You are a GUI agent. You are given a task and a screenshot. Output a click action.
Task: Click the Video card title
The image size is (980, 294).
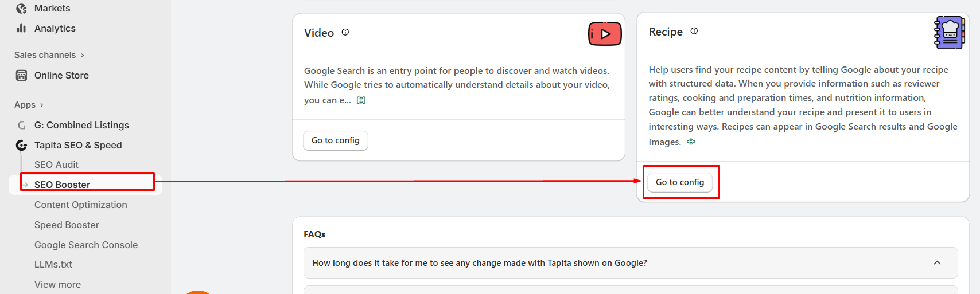tap(319, 33)
